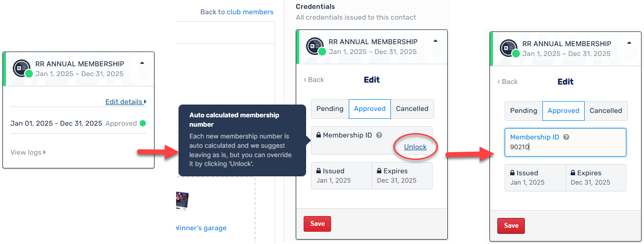Viewport: 644px width, 244px height.
Task: Click the lock icon beside locked Membership ID label
Action: pos(318,135)
